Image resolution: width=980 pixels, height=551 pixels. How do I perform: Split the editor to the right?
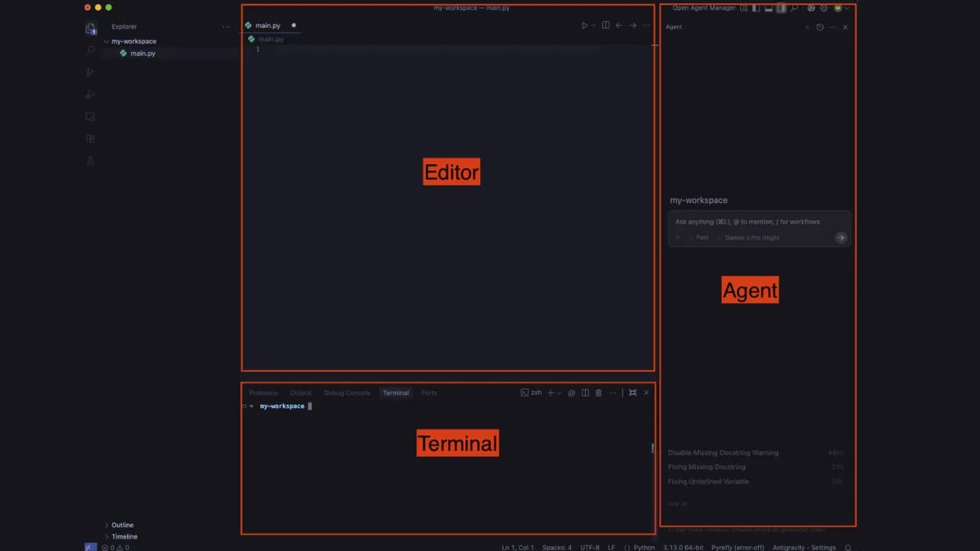(606, 25)
